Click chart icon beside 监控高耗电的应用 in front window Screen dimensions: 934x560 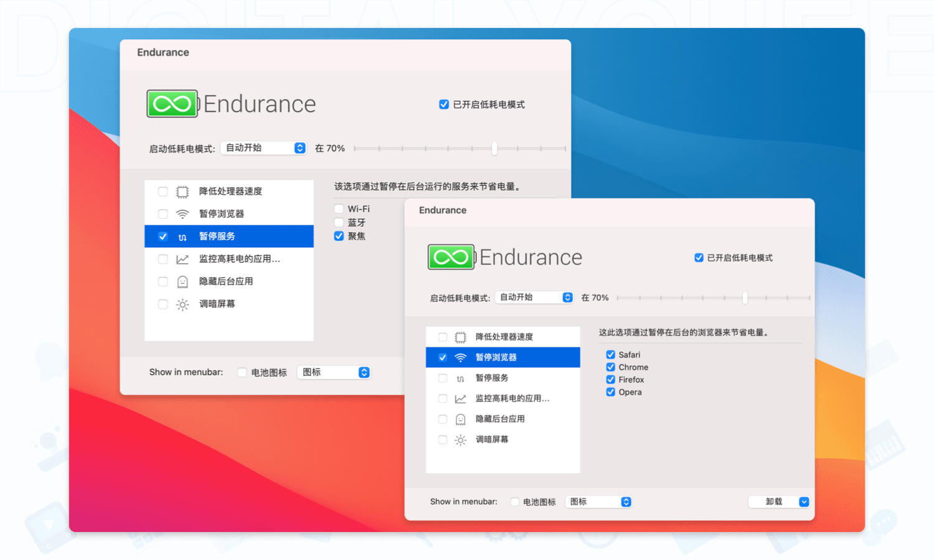pos(460,399)
